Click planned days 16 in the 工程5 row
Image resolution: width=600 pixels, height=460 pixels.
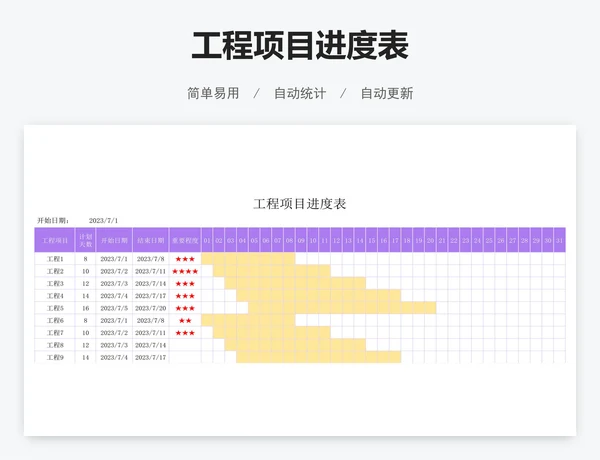(85, 308)
